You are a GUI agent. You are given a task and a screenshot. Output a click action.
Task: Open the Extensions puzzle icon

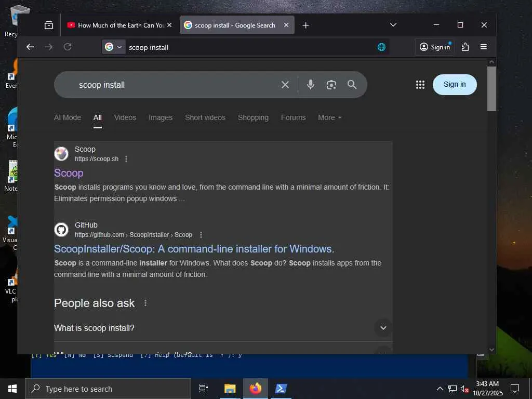point(465,47)
